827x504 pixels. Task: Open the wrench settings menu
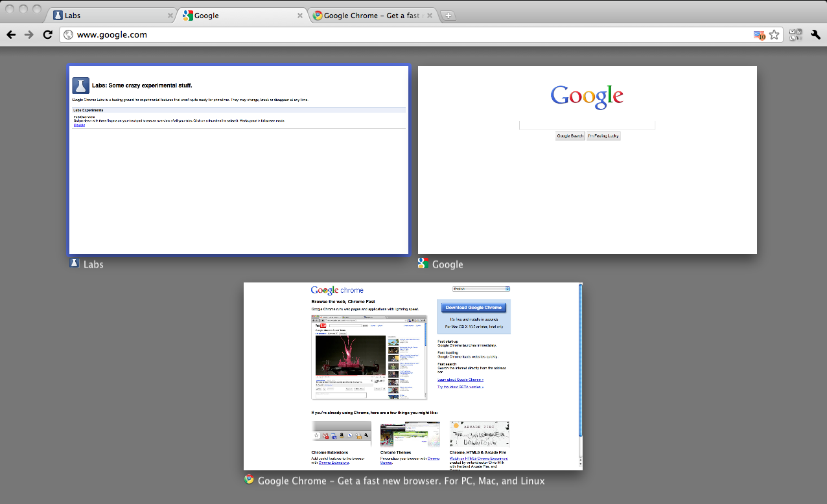(815, 35)
